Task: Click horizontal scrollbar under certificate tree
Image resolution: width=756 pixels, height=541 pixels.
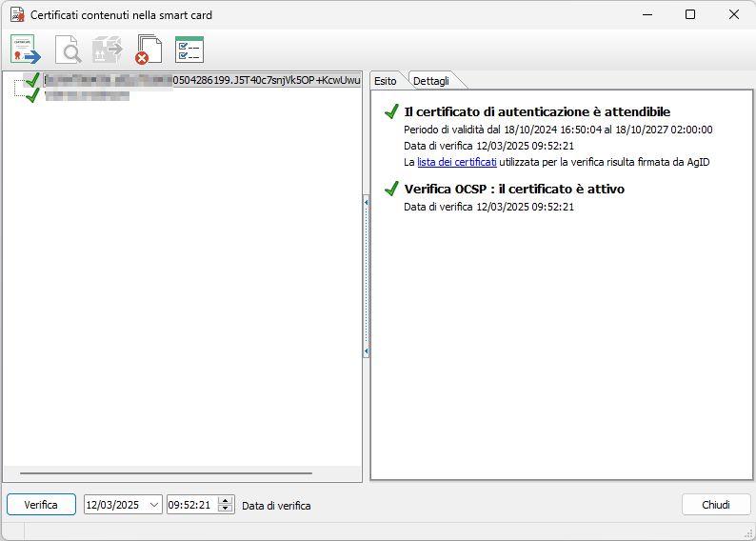Action: coord(166,472)
